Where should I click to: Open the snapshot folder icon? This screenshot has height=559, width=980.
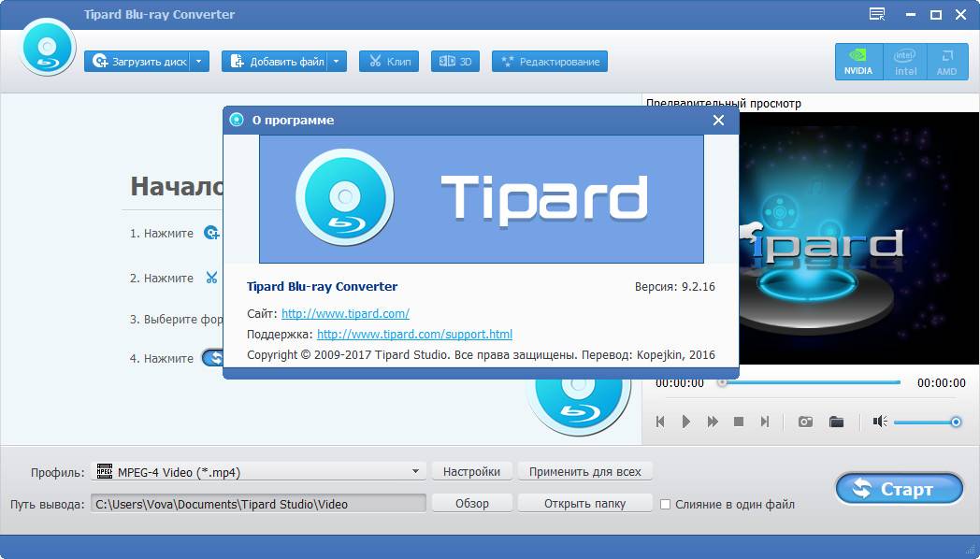(836, 422)
